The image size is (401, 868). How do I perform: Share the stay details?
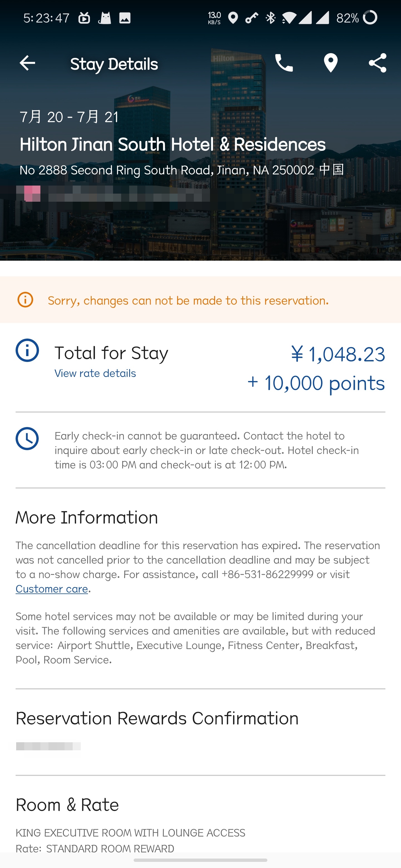pyautogui.click(x=377, y=63)
